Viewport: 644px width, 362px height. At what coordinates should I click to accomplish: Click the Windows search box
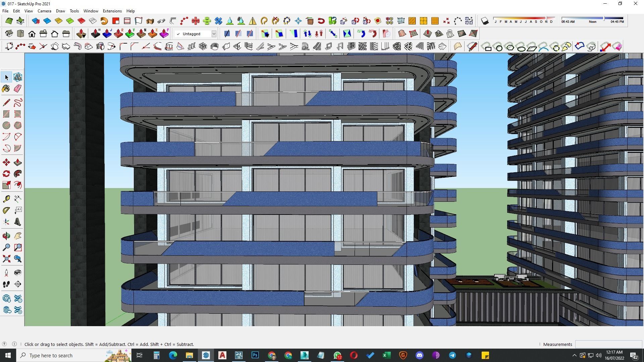pos(74,355)
